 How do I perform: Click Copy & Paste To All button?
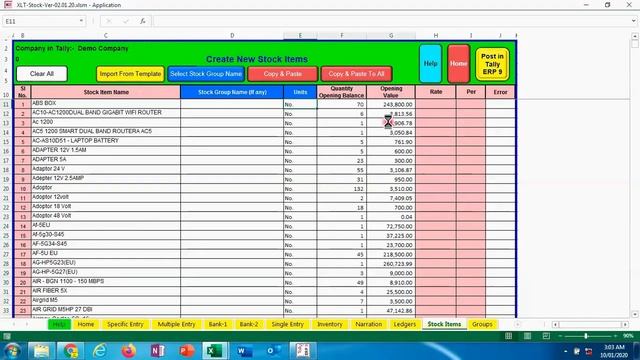click(x=356, y=74)
